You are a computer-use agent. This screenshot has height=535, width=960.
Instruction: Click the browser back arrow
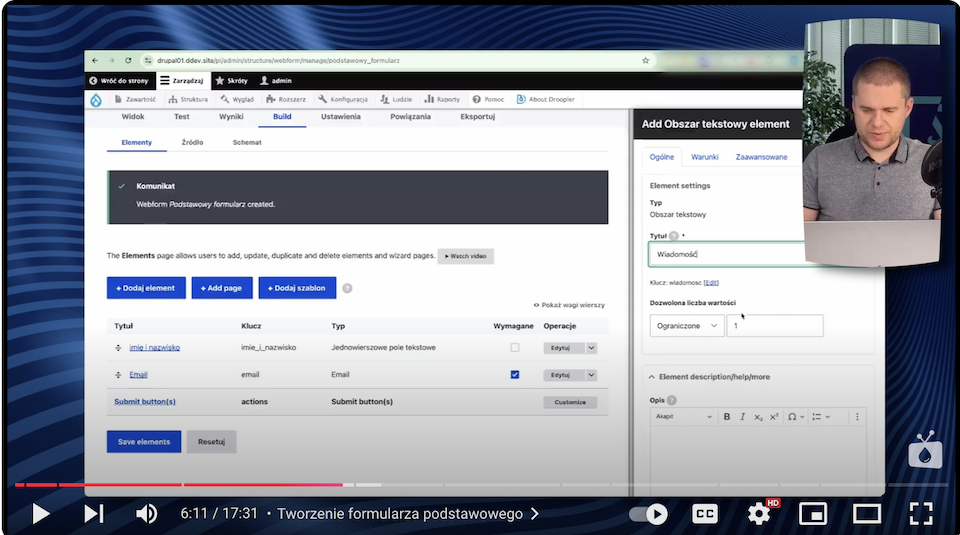tap(95, 61)
